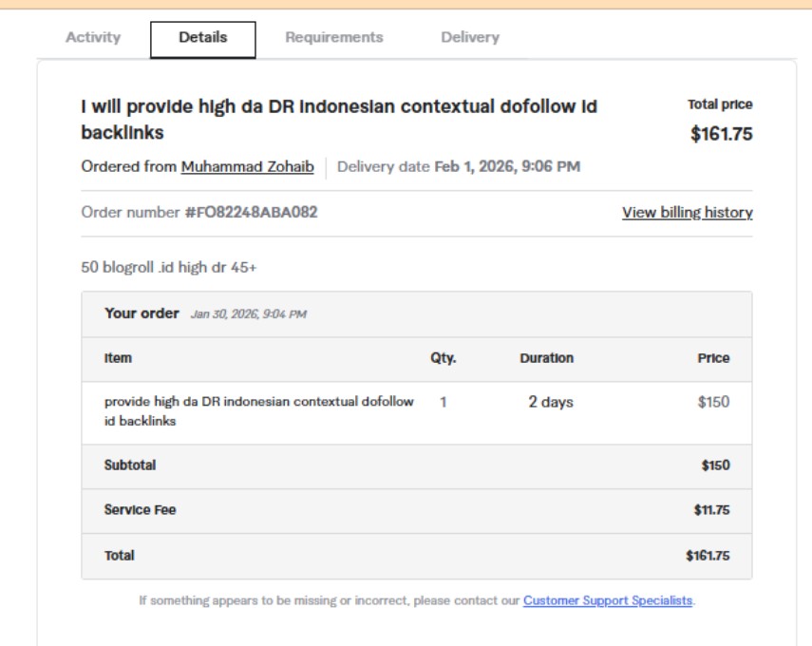The image size is (812, 646).
Task: Click the Price column header
Action: click(713, 359)
